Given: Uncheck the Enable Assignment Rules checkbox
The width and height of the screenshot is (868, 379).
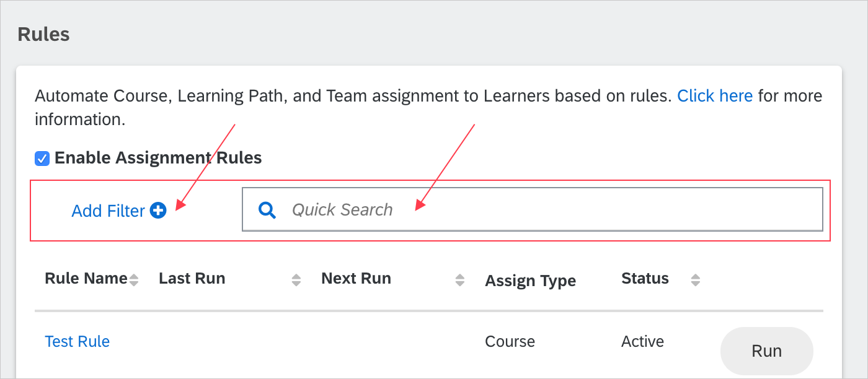Looking at the screenshot, I should point(42,159).
